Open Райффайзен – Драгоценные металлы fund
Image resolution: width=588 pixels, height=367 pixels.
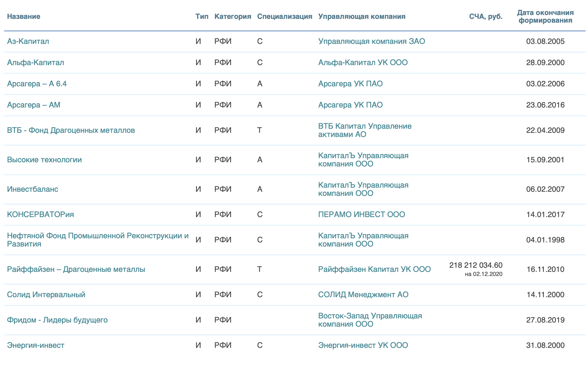76,269
